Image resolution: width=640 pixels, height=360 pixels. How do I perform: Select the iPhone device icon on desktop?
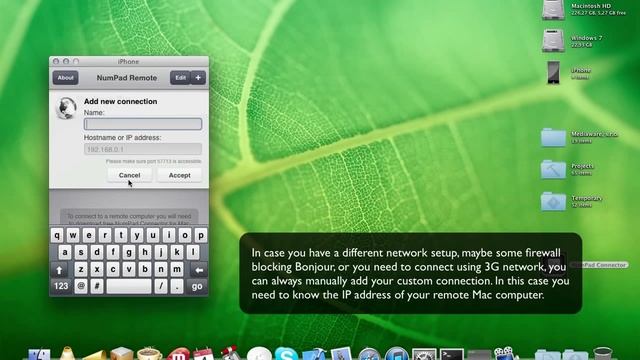tap(553, 73)
